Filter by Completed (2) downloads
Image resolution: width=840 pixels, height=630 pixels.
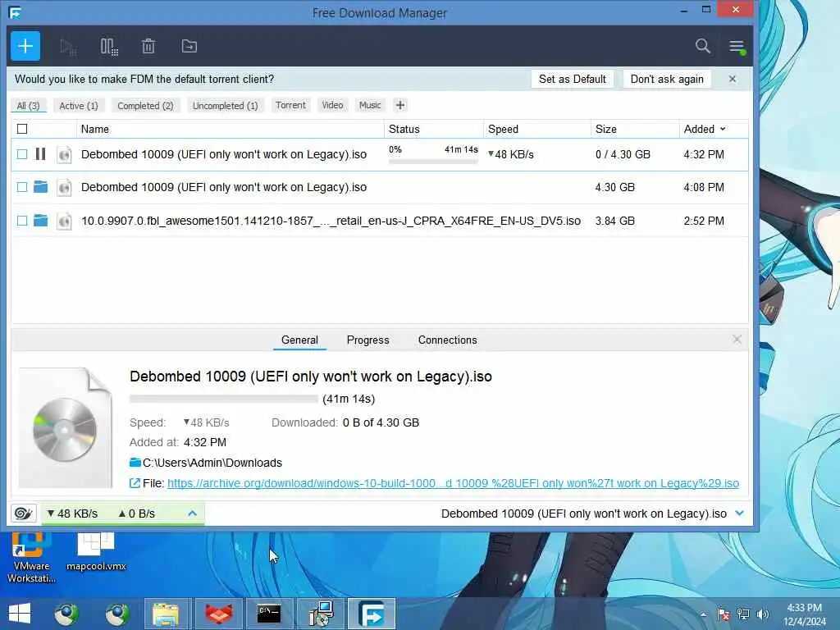tap(145, 106)
